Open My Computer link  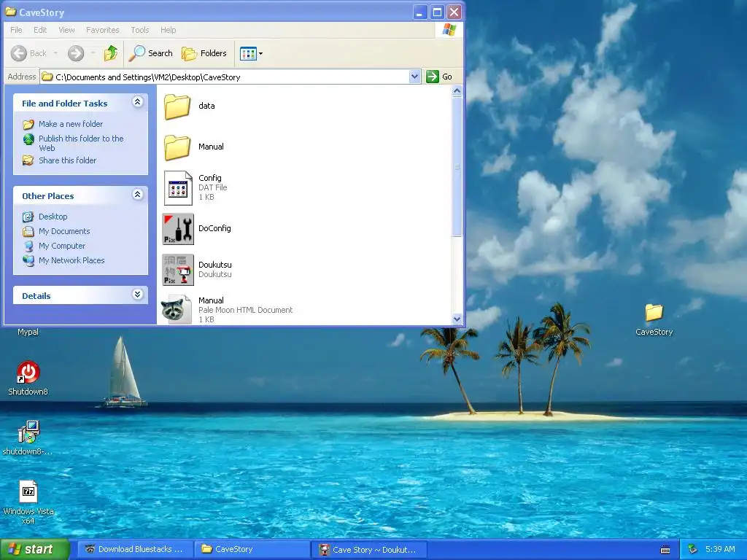(62, 246)
